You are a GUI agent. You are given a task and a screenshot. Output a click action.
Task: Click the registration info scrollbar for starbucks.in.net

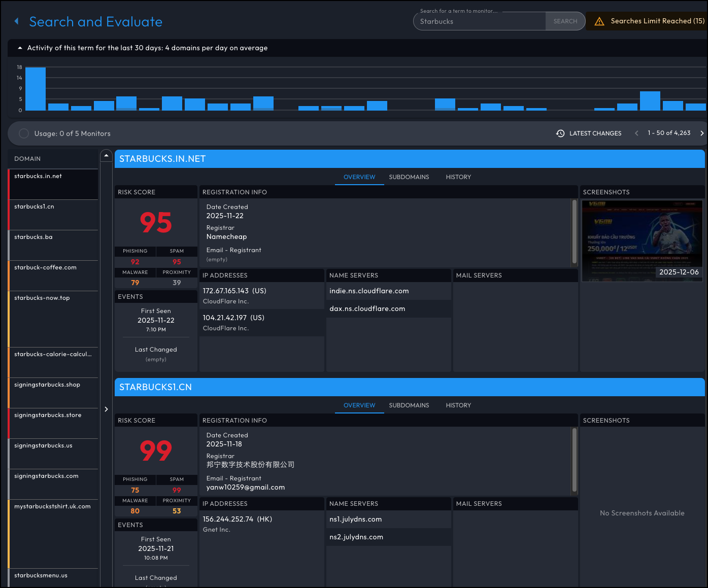pos(575,232)
